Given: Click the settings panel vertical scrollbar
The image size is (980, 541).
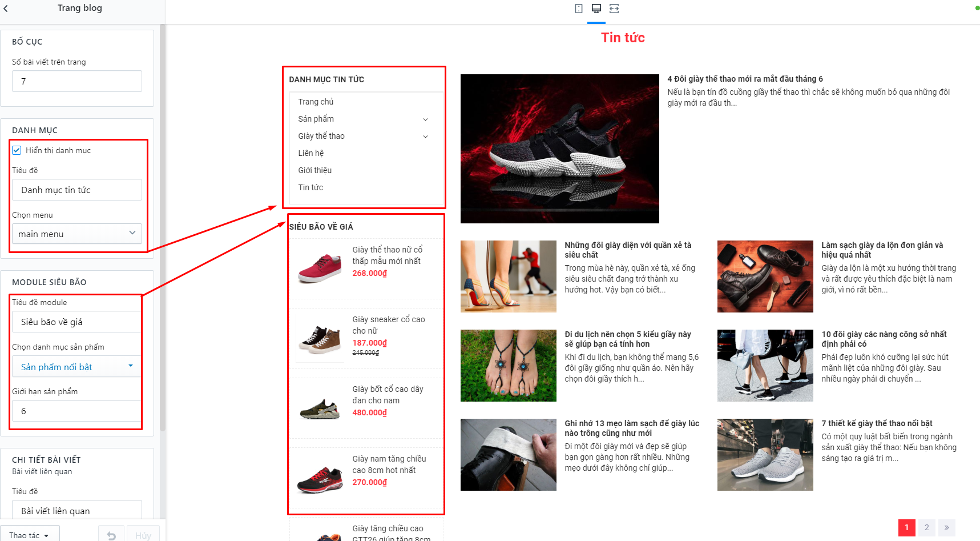Looking at the screenshot, I should pyautogui.click(x=163, y=229).
